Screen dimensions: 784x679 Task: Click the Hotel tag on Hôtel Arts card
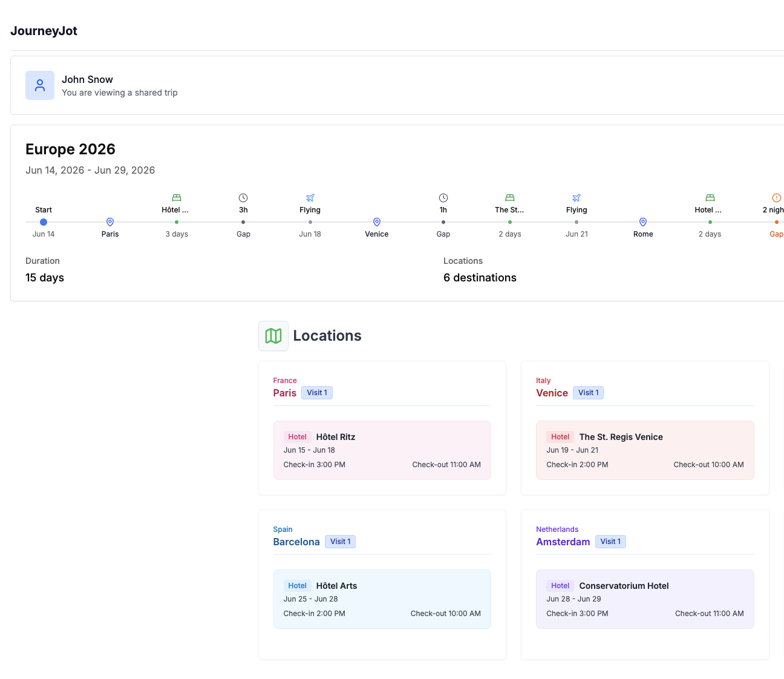tap(297, 586)
